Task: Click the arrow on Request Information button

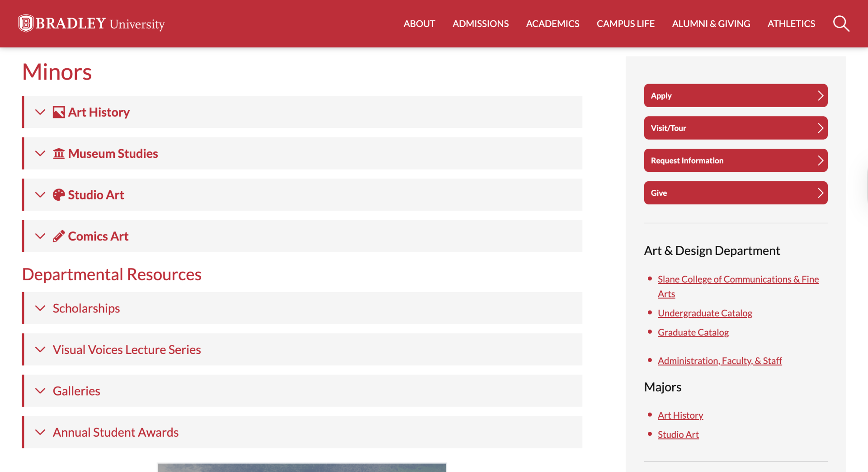Action: point(820,160)
